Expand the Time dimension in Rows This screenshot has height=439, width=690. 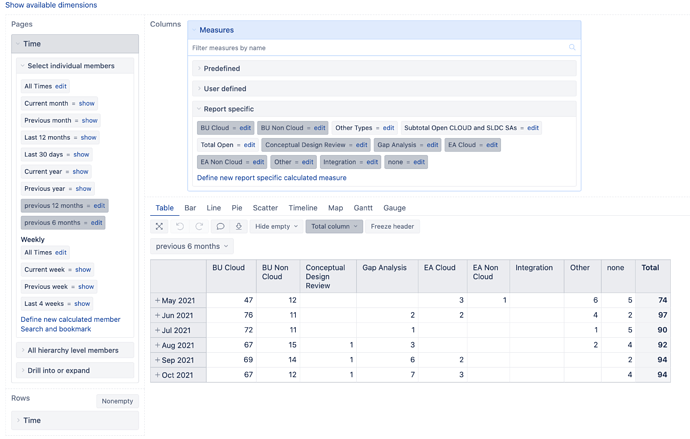coord(75,420)
